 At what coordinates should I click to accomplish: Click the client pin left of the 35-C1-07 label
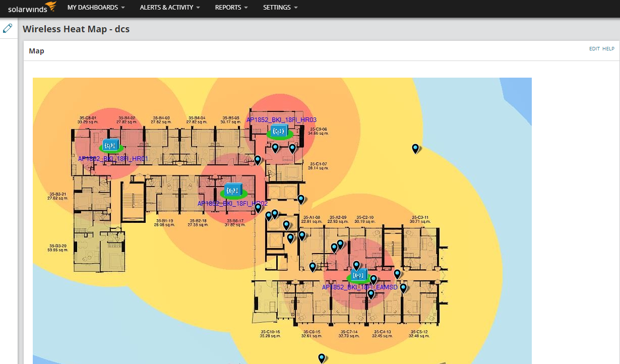tap(258, 160)
